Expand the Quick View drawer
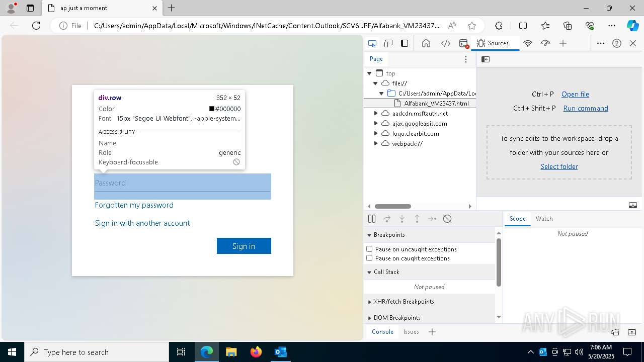The height and width of the screenshot is (362, 644). point(633,332)
